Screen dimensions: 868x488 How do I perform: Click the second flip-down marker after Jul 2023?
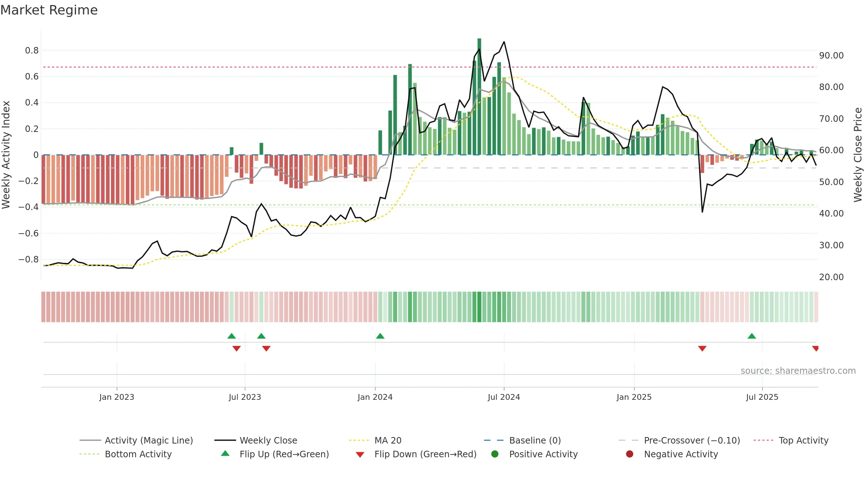[266, 348]
